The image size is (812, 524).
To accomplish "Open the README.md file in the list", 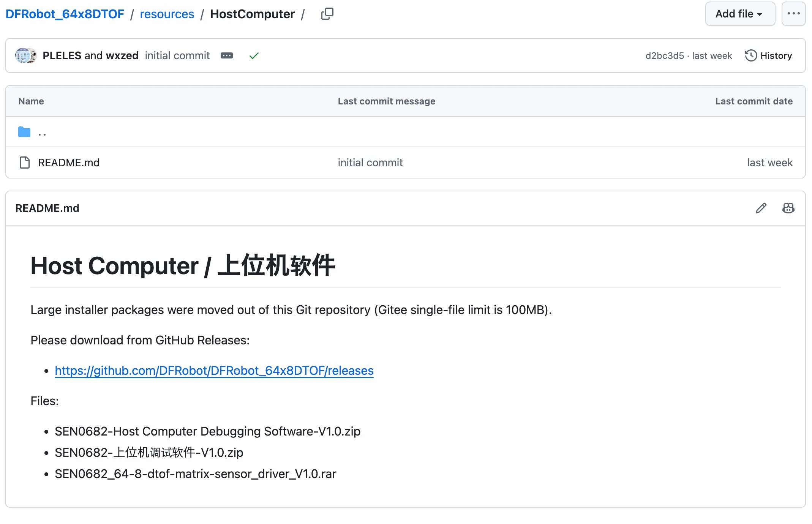I will (69, 163).
